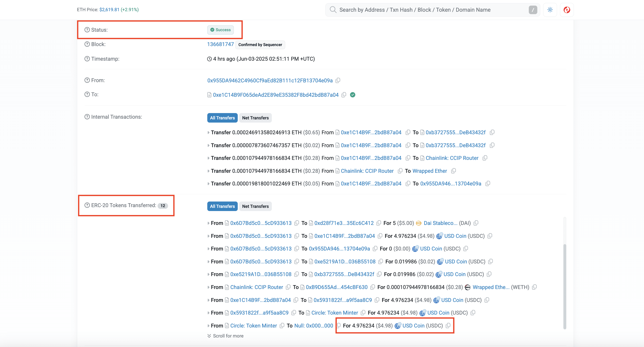Click the theme toggle sun icon
Viewport: 644px width, 347px height.
pyautogui.click(x=550, y=10)
